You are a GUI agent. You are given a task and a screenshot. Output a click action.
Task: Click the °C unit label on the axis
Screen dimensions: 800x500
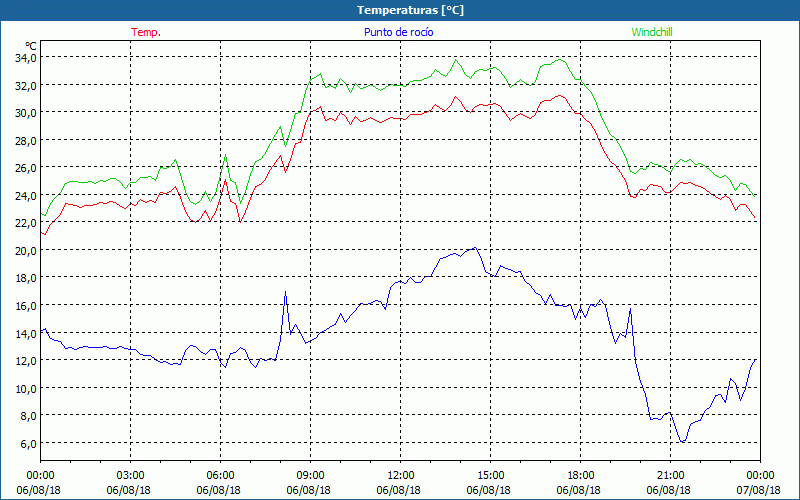[31, 46]
